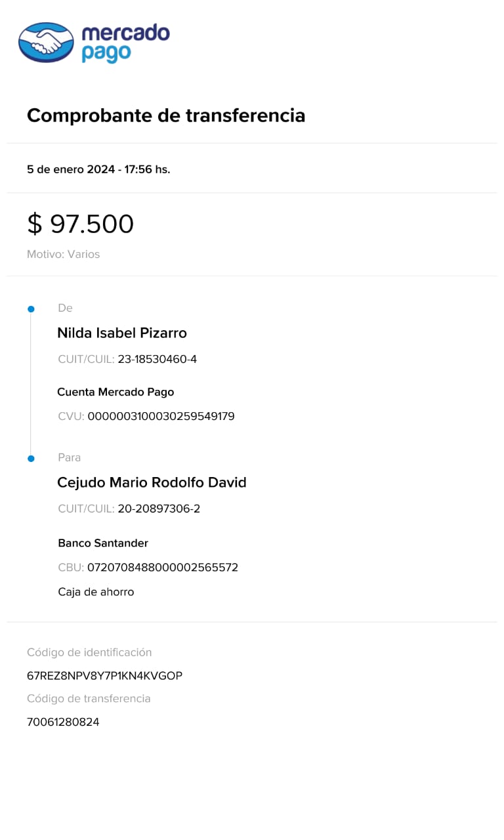Viewport: 504px width, 840px height.
Task: Click sender CUIT/CUIL 23-18530460-4
Action: [157, 360]
